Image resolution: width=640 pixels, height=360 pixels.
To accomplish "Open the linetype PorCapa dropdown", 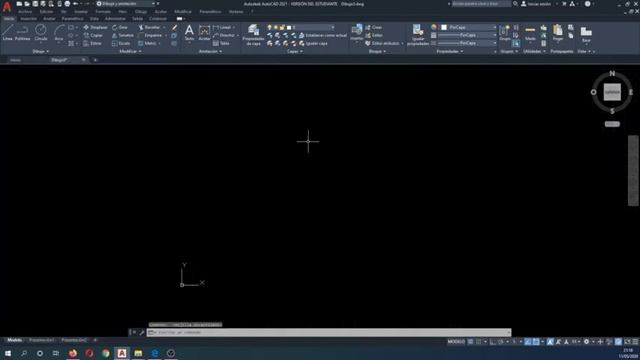I will (467, 43).
